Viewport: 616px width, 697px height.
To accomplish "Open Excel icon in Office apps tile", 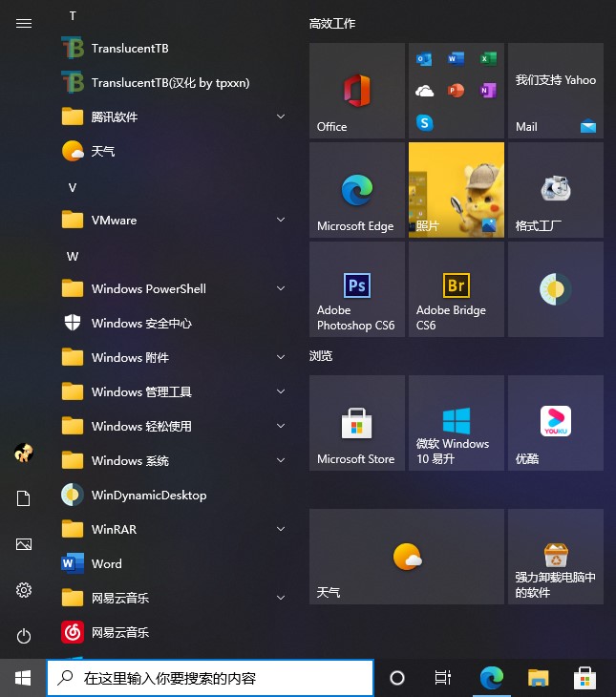I will tap(488, 58).
